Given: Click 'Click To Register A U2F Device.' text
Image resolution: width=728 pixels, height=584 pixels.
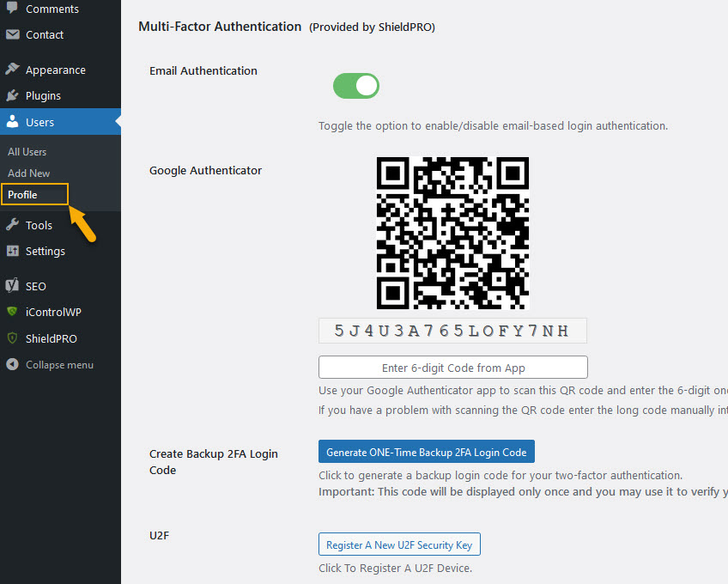Looking at the screenshot, I should tap(395, 569).
